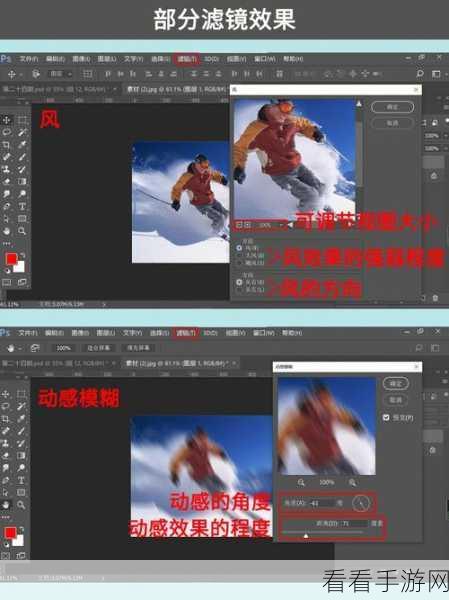Select the Hand tool in the Wind screenshot
The width and height of the screenshot is (449, 600).
(7, 231)
